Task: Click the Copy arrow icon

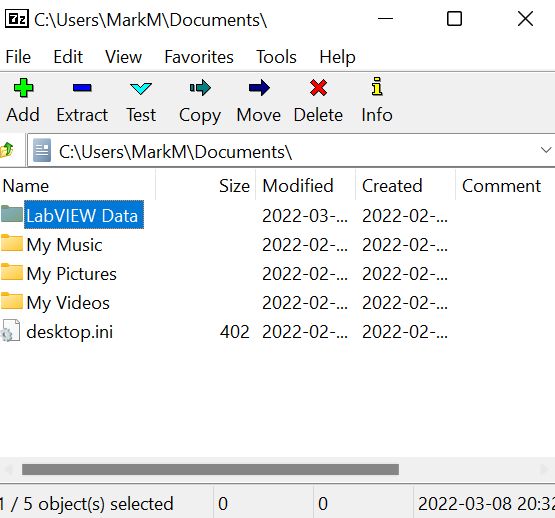Action: coord(200,88)
